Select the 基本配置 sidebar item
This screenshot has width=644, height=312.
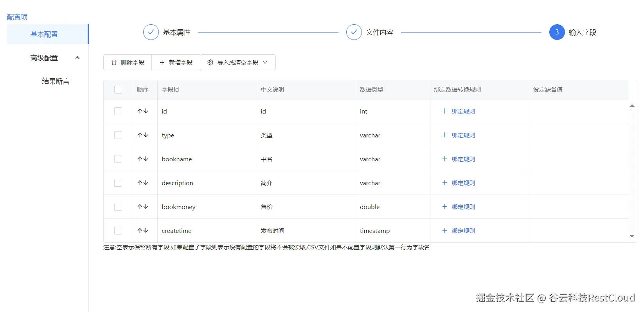click(x=48, y=34)
